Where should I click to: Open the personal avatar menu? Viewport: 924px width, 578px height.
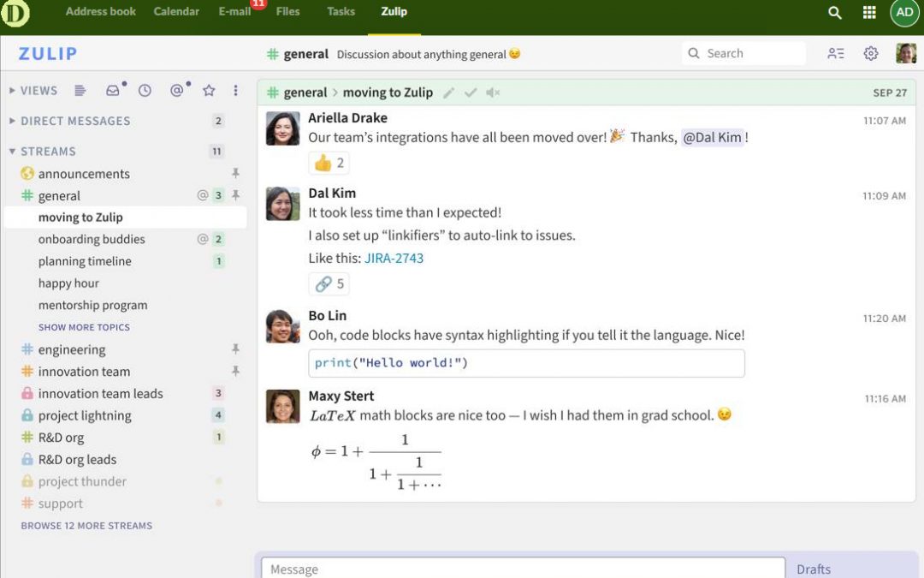(906, 54)
